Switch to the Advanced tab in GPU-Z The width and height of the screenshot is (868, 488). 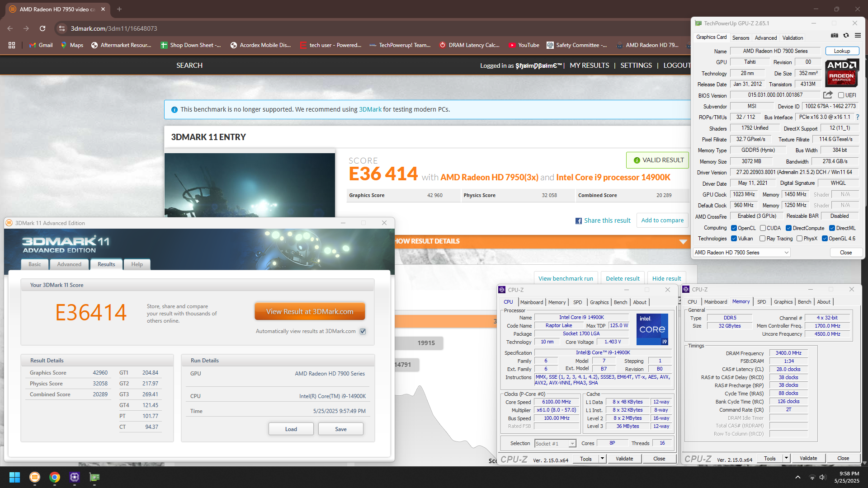pyautogui.click(x=766, y=38)
